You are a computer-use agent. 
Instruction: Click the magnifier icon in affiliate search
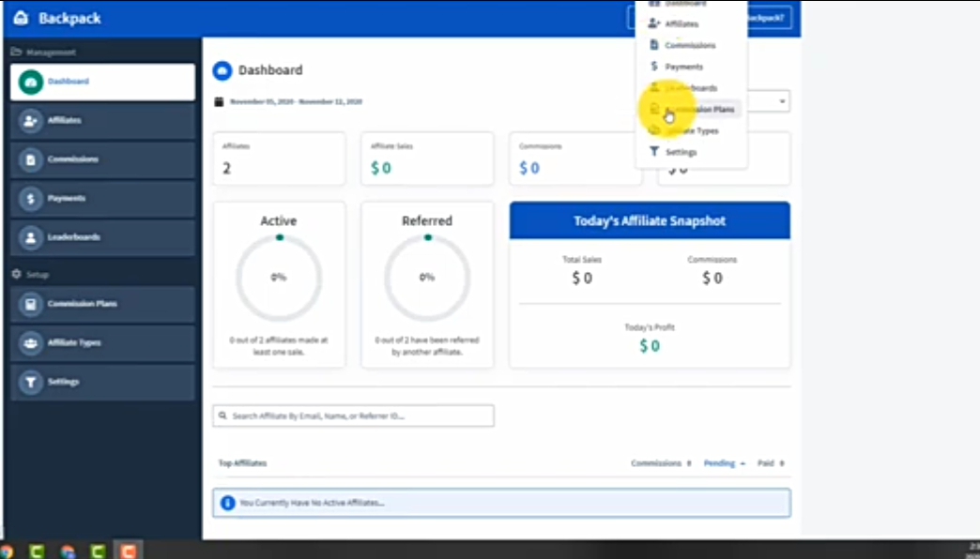pyautogui.click(x=222, y=415)
